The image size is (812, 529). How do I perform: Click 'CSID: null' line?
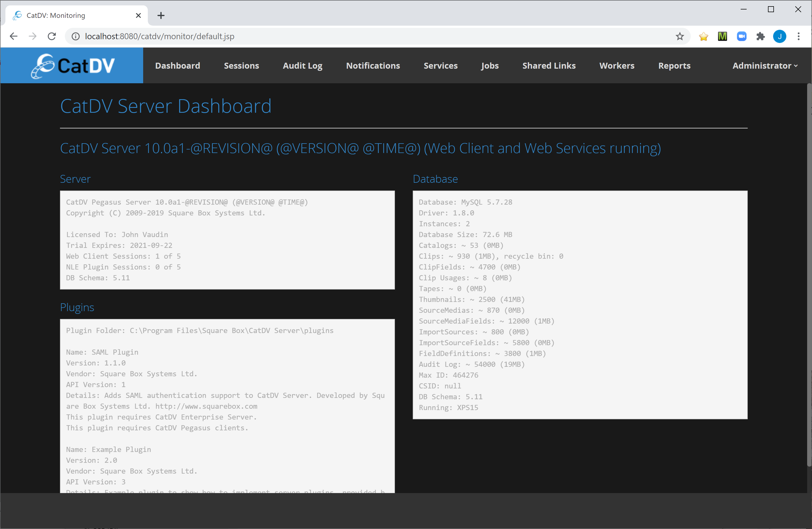(440, 386)
